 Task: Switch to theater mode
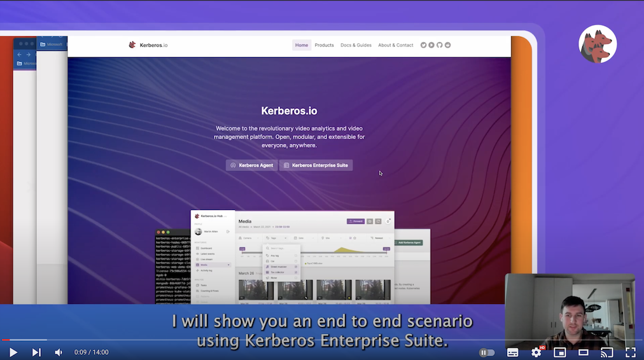tap(584, 352)
